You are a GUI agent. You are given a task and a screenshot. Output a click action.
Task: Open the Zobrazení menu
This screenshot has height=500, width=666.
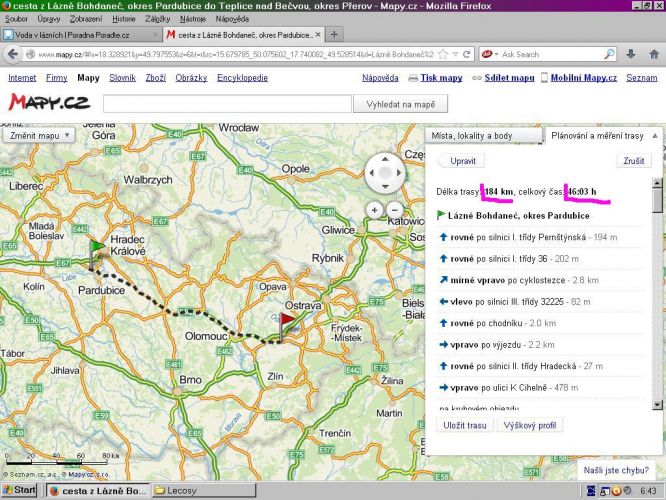click(86, 19)
